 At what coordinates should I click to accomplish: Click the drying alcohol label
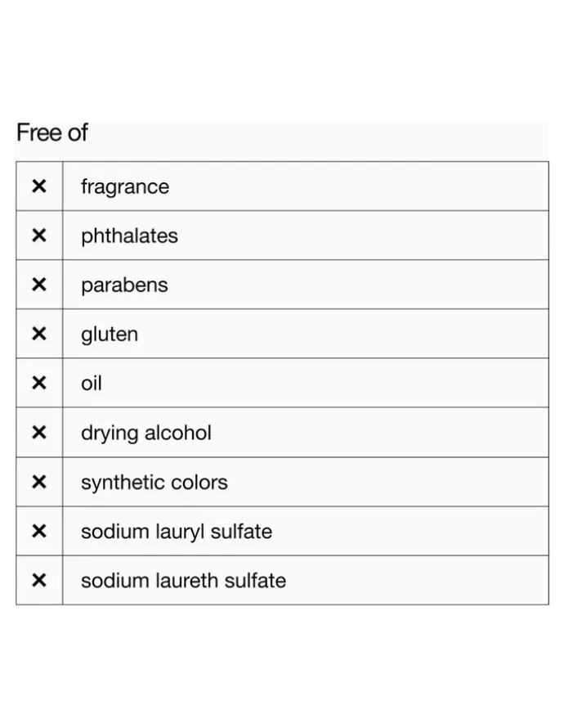point(146,434)
